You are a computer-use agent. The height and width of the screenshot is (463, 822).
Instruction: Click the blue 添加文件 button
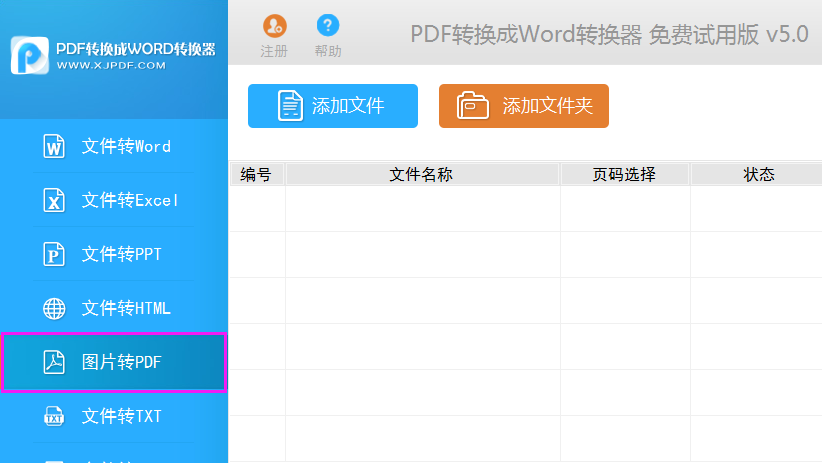[x=333, y=106]
